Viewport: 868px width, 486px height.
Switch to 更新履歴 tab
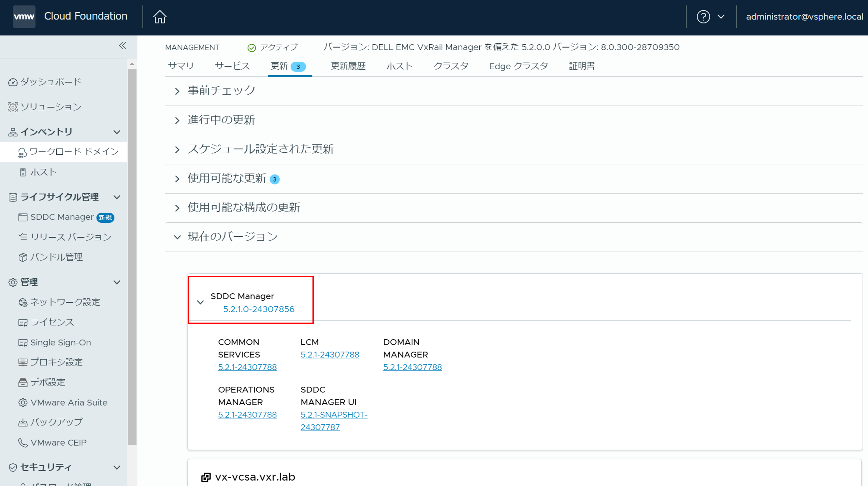tap(348, 66)
